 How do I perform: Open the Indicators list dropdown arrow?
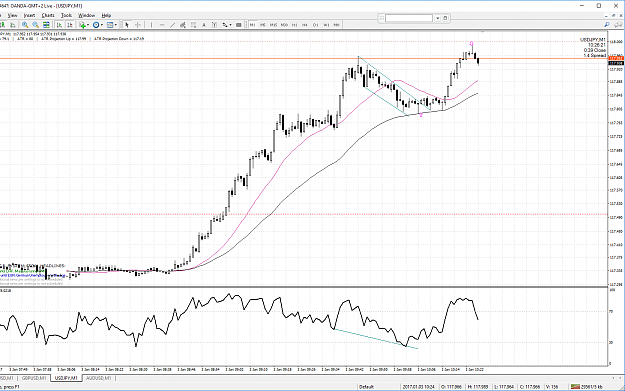click(88, 25)
